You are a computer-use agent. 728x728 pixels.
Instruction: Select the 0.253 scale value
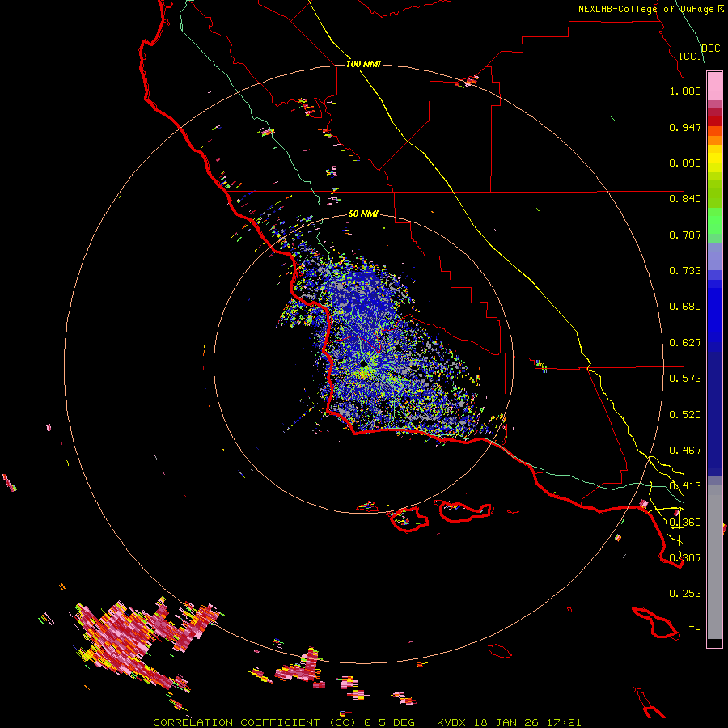(x=685, y=594)
